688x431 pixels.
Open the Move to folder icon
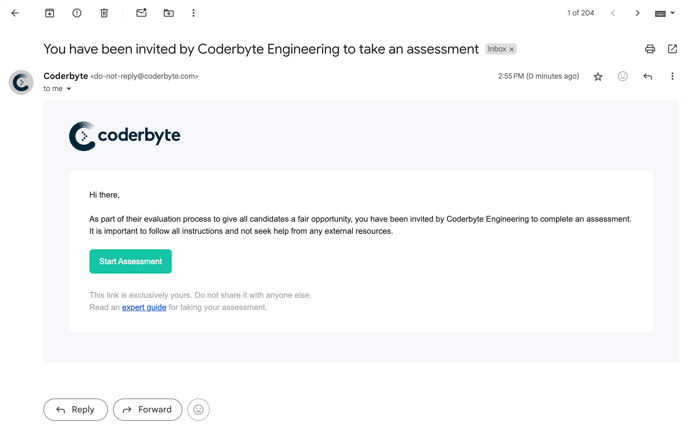(168, 13)
